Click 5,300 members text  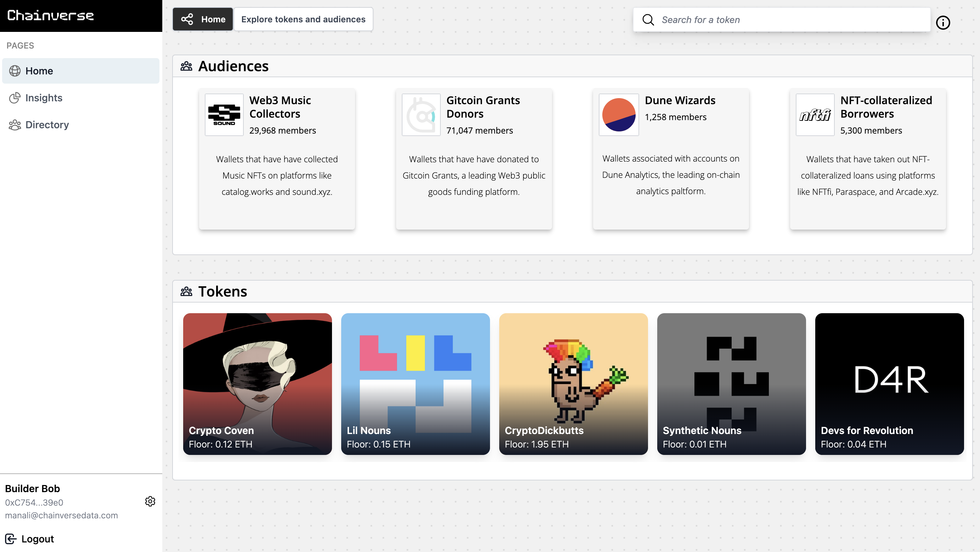click(871, 130)
